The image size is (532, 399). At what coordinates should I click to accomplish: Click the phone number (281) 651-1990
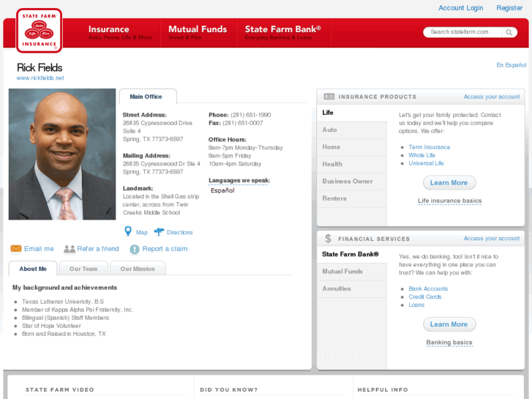coord(251,115)
